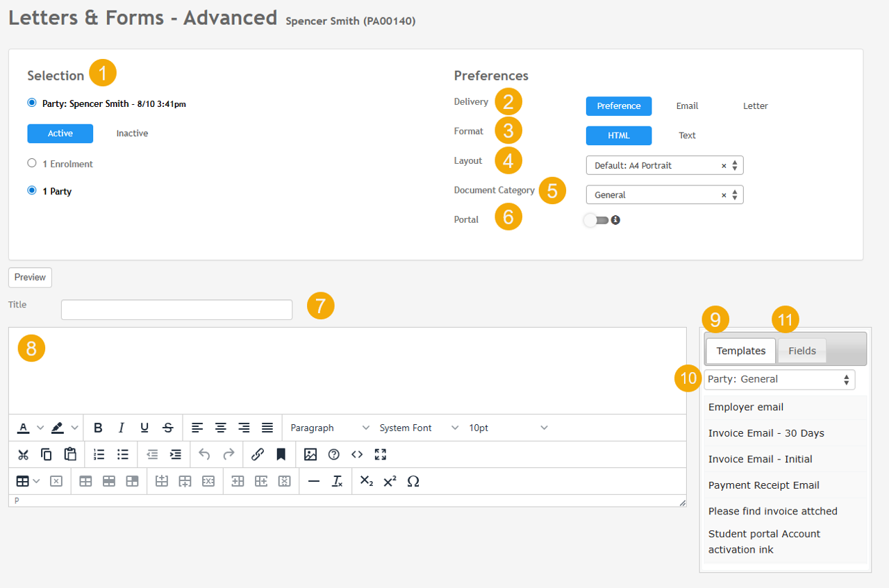The image size is (889, 588).
Task: Open the System Font dropdown
Action: (418, 428)
